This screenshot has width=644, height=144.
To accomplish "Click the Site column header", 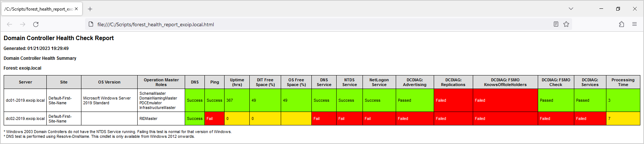I will (x=64, y=82).
